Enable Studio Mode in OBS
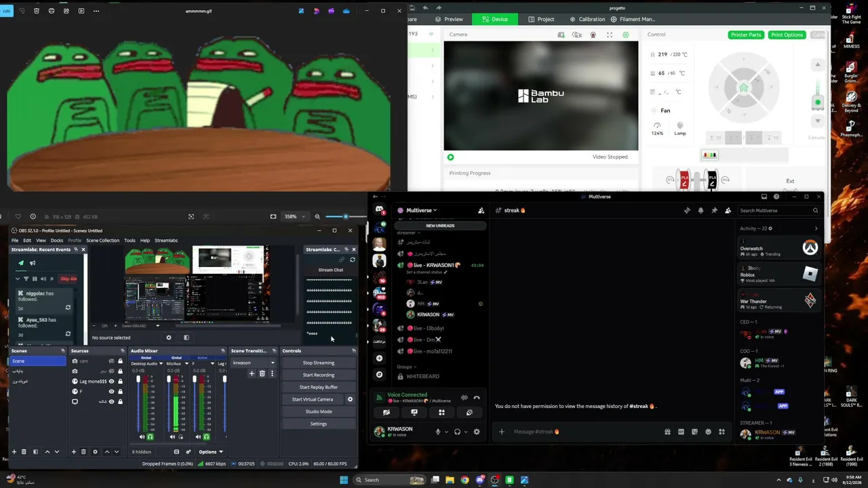868x488 pixels. (x=319, y=411)
